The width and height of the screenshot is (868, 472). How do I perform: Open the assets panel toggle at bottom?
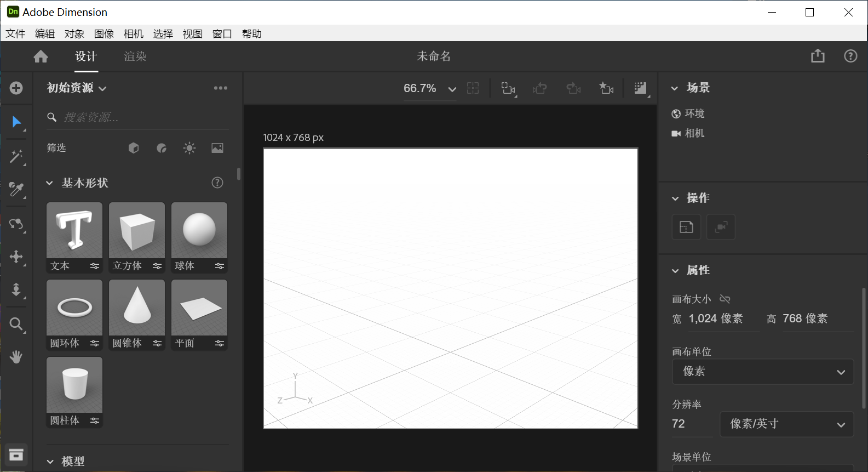point(16,454)
